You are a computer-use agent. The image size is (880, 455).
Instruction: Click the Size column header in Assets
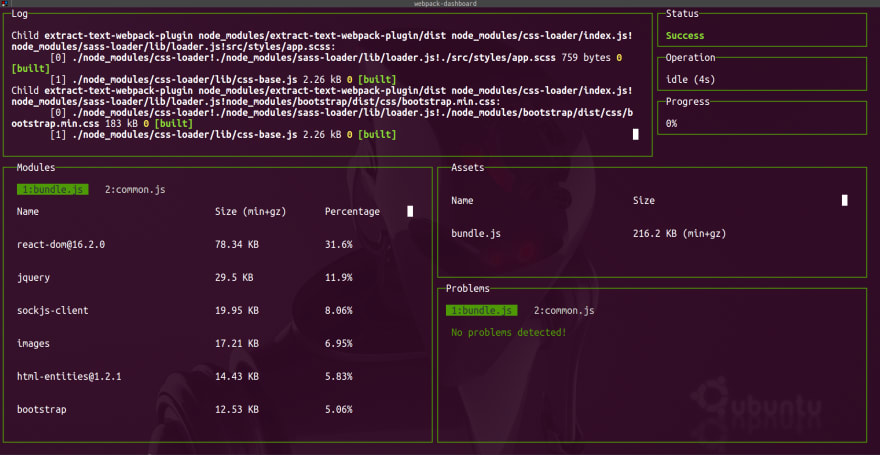coord(644,200)
